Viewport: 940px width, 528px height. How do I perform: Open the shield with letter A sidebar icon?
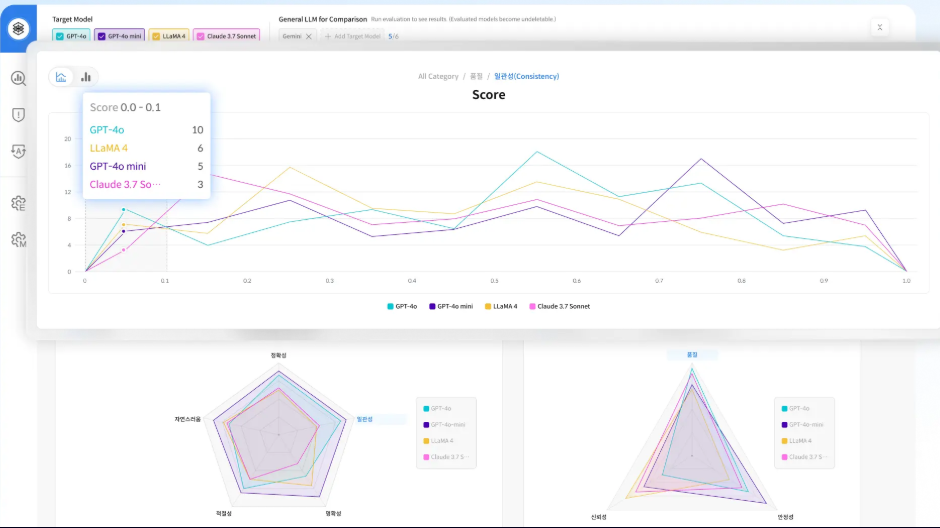[18, 151]
